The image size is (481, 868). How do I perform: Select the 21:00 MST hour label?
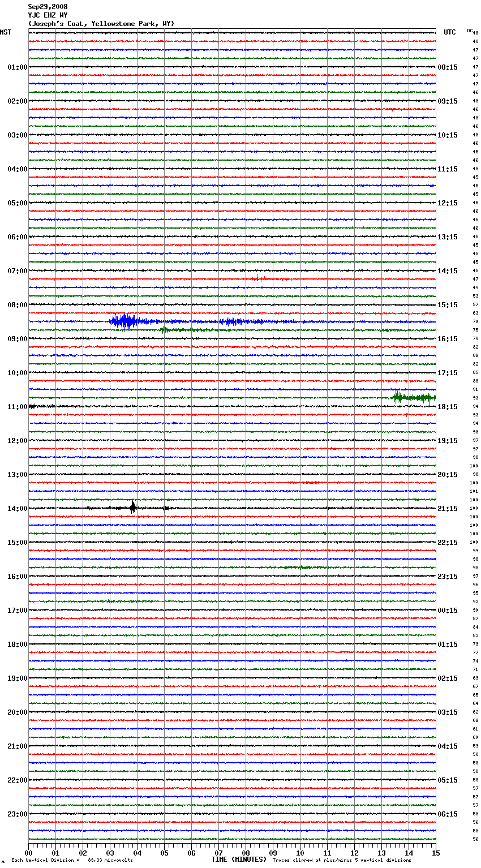(18, 746)
